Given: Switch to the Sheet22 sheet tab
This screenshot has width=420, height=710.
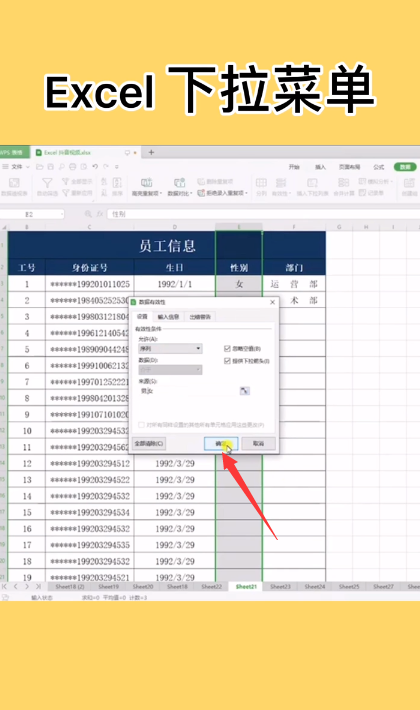Looking at the screenshot, I should pos(211,586).
